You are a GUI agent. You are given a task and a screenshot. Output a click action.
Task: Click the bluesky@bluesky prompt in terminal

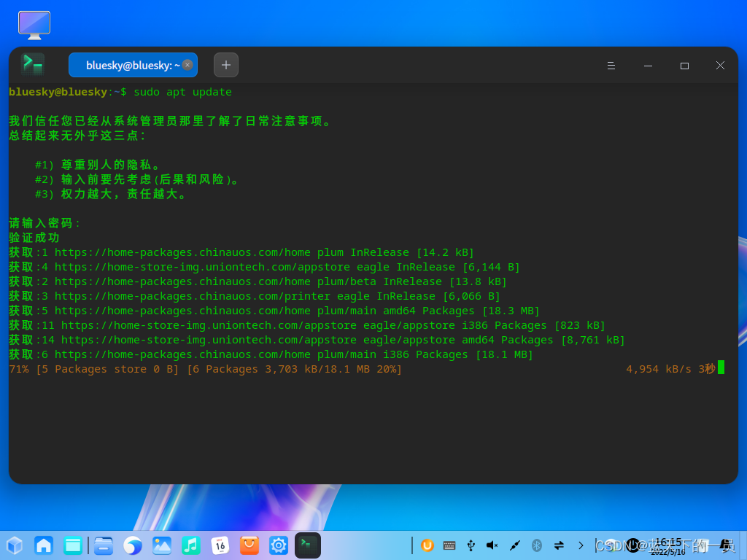68,92
